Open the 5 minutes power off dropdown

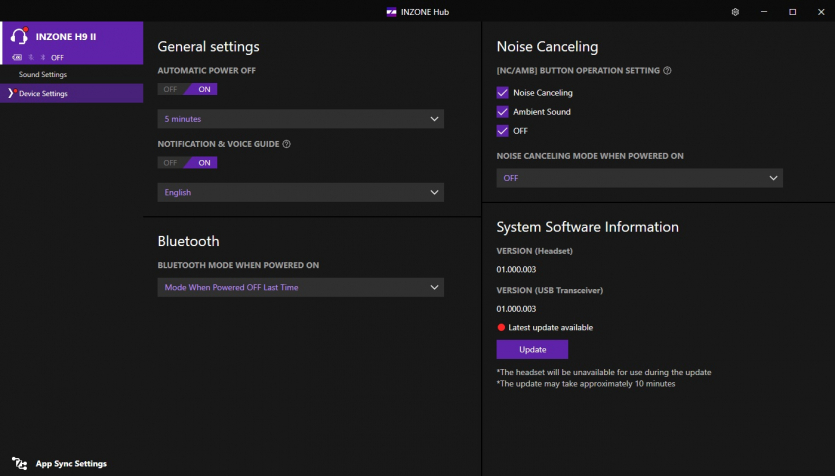point(300,119)
